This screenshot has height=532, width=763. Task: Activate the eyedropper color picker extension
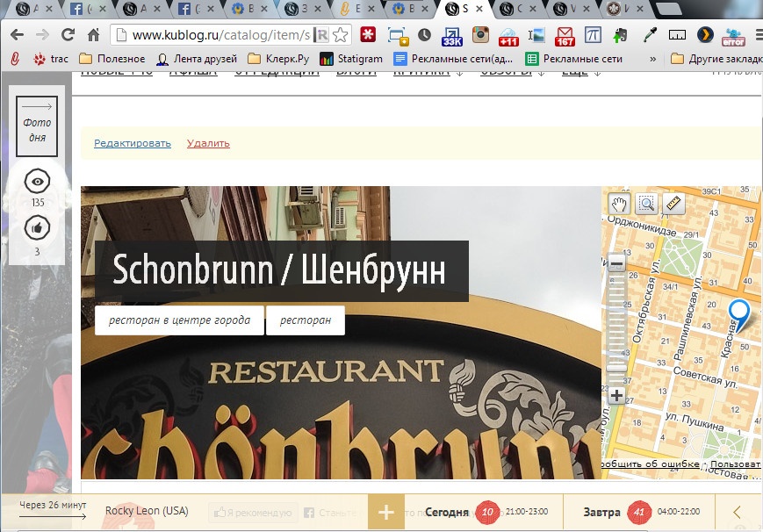tap(650, 34)
